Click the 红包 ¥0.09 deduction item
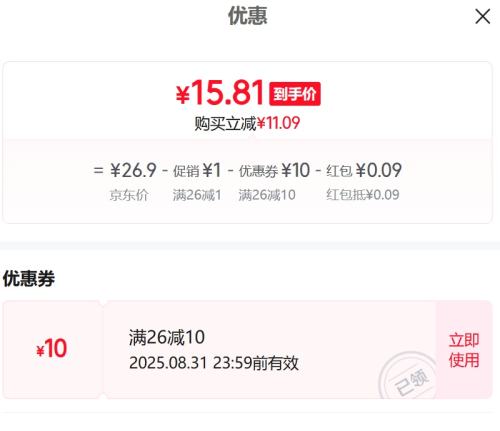 click(364, 171)
